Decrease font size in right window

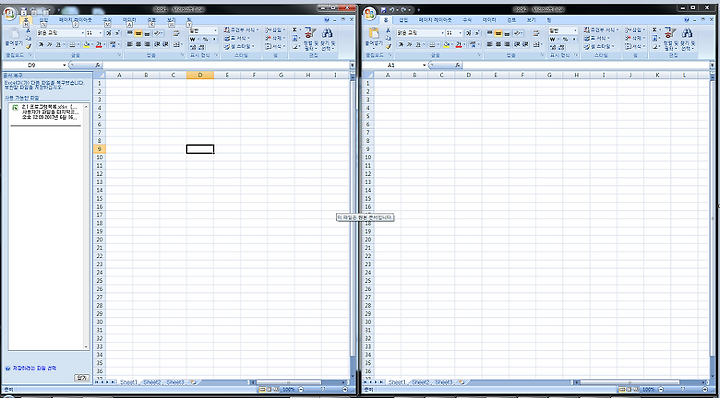click(x=477, y=33)
